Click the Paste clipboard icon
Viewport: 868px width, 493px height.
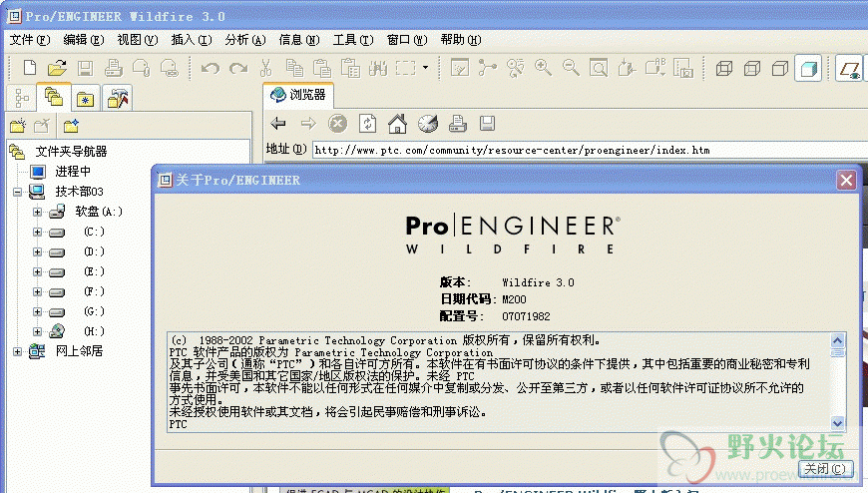(322, 68)
